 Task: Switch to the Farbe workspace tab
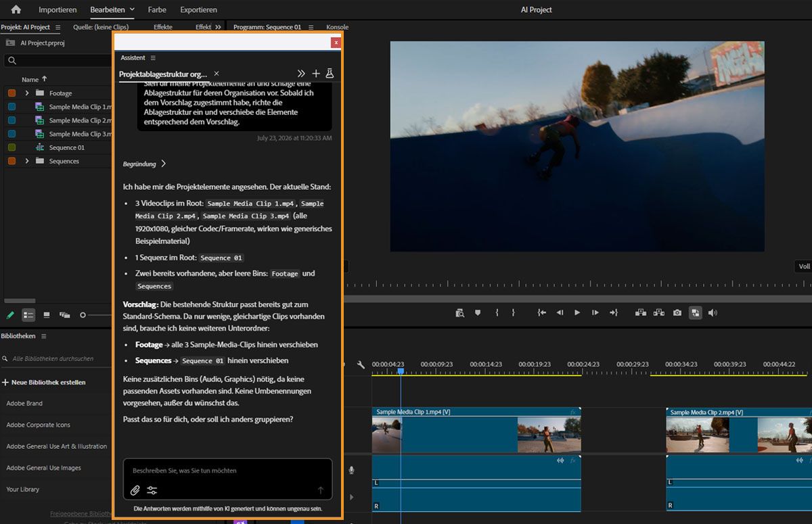pyautogui.click(x=157, y=10)
